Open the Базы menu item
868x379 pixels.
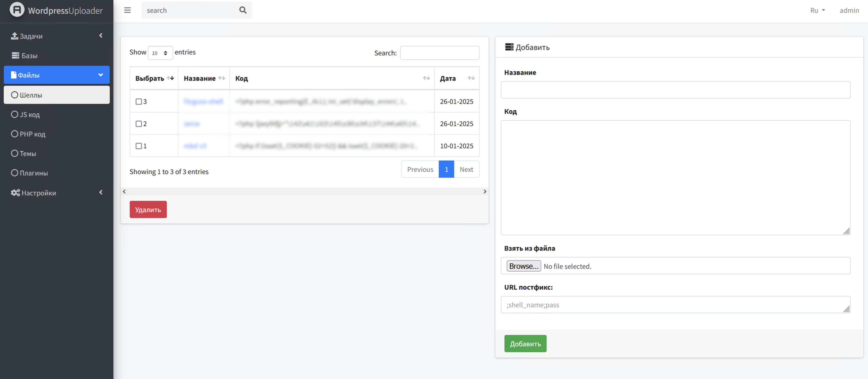[x=57, y=55]
